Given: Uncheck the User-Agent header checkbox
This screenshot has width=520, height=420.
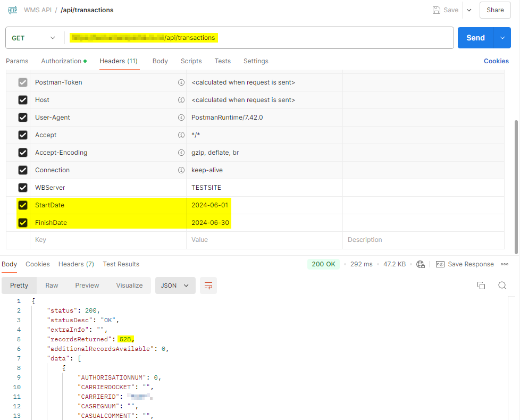Looking at the screenshot, I should [23, 117].
